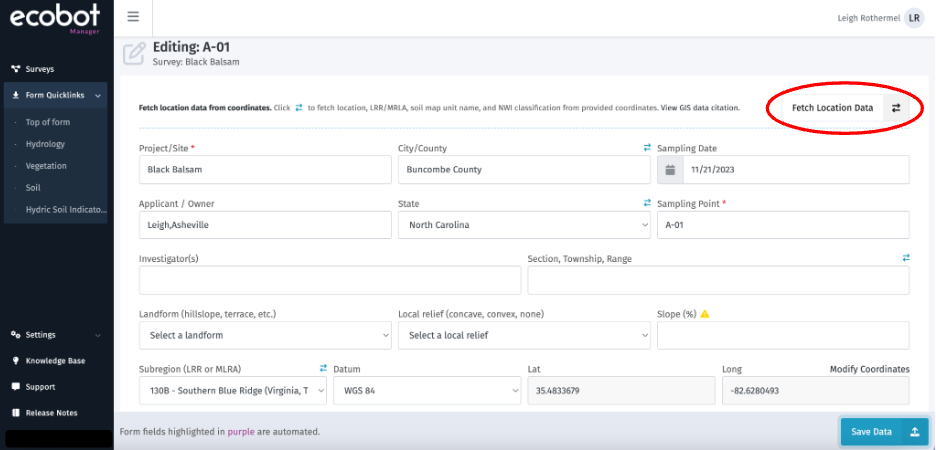This screenshot has width=936, height=450.
Task: Jump to Vegetation form section
Action: pos(46,166)
